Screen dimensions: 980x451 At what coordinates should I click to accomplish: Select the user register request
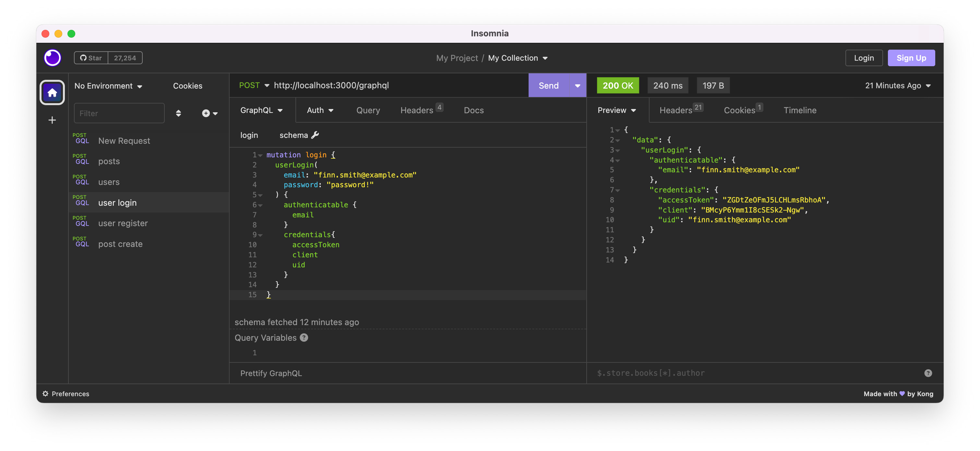pyautogui.click(x=149, y=224)
